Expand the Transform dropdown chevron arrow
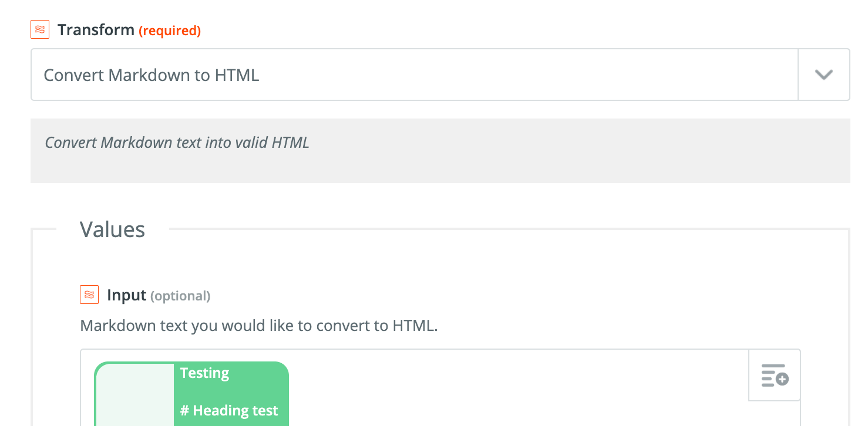868x426 pixels. tap(824, 75)
